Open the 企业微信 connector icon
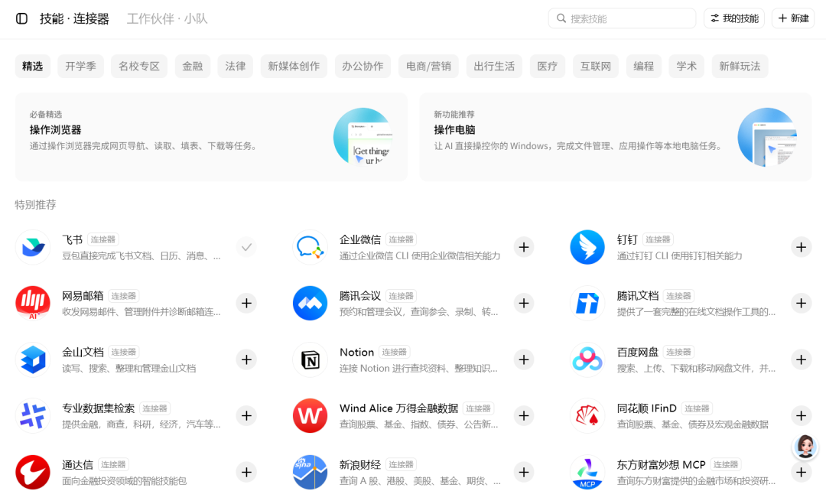Image resolution: width=826 pixels, height=504 pixels. coord(310,247)
